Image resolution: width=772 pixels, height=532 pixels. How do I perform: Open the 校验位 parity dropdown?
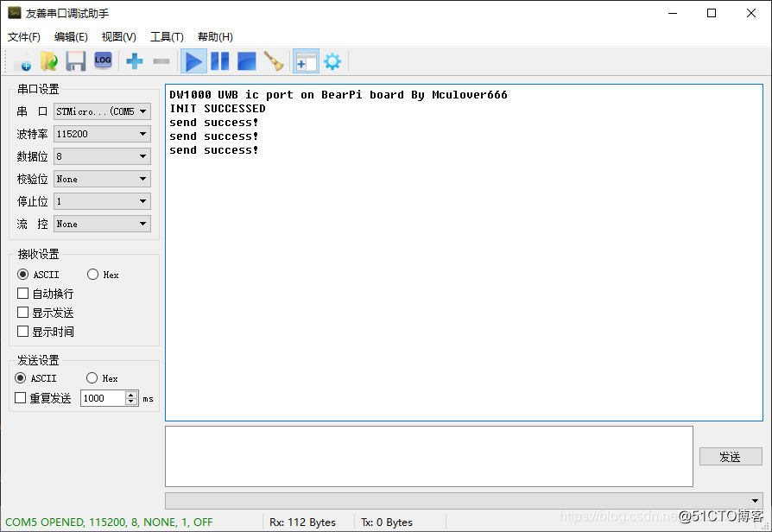click(102, 179)
